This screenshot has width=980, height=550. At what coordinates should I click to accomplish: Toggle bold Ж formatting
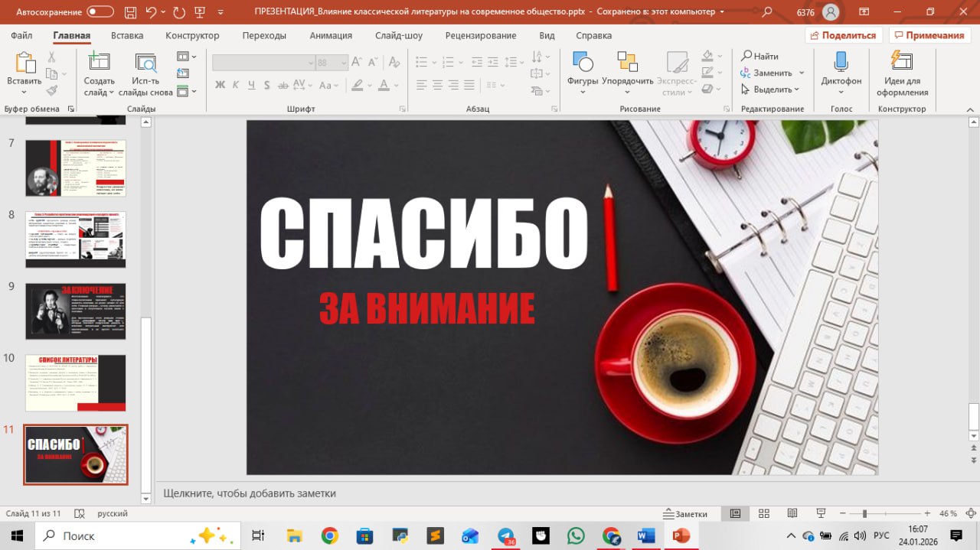point(220,85)
